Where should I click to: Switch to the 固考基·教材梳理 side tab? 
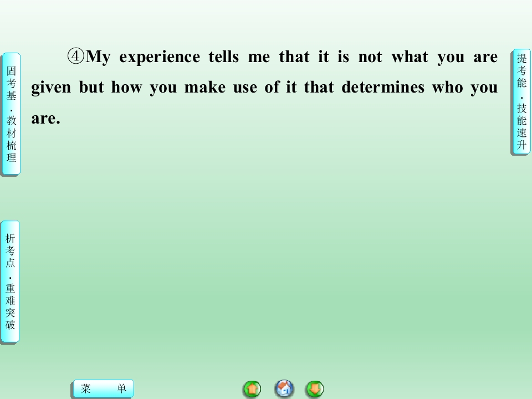(11, 114)
